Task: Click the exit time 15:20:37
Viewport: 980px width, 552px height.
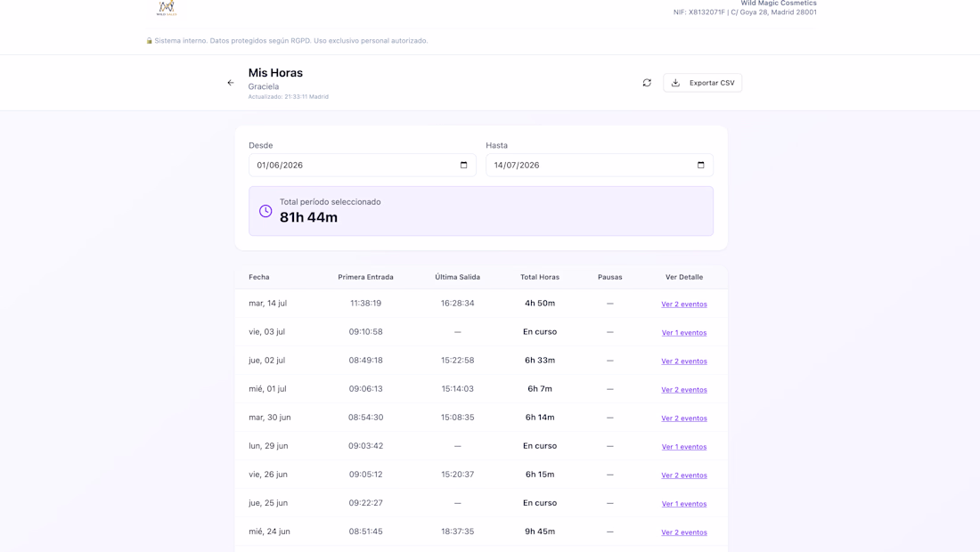Action: [458, 474]
